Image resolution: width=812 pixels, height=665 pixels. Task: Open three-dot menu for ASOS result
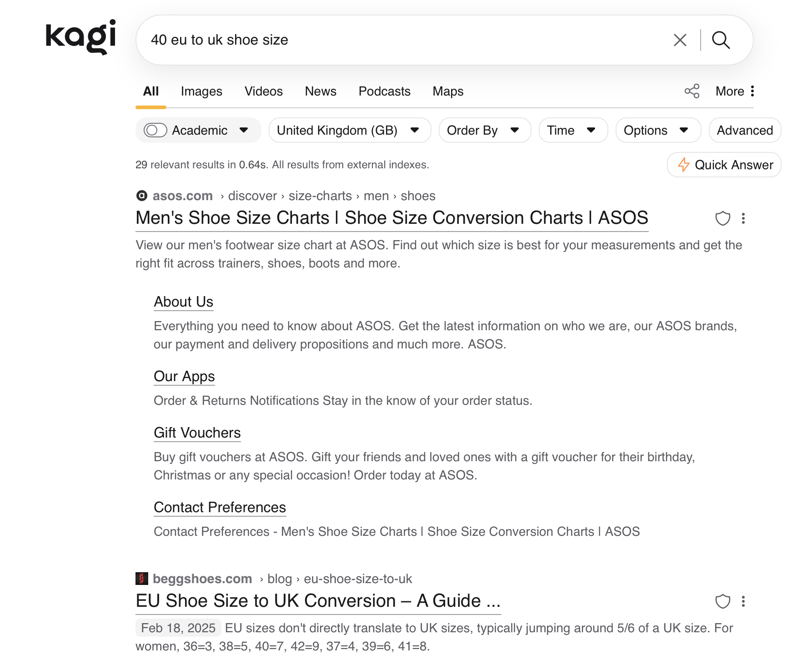pos(743,218)
